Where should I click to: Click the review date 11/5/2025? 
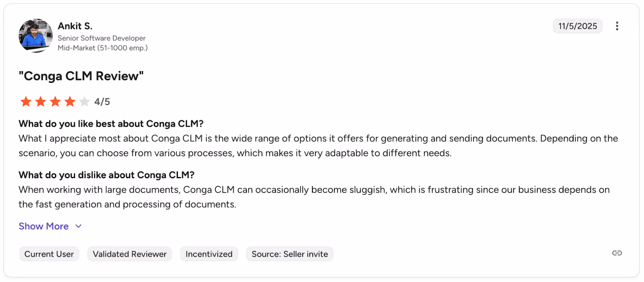[577, 26]
